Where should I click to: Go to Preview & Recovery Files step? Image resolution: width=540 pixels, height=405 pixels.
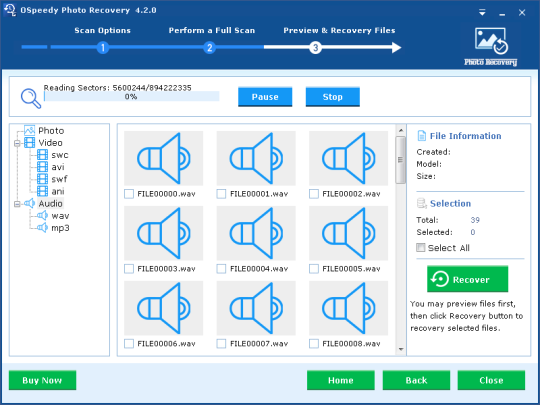tap(339, 30)
